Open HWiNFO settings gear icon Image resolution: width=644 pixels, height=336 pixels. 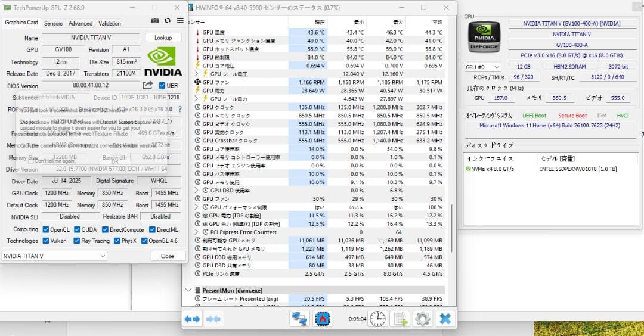(423, 319)
